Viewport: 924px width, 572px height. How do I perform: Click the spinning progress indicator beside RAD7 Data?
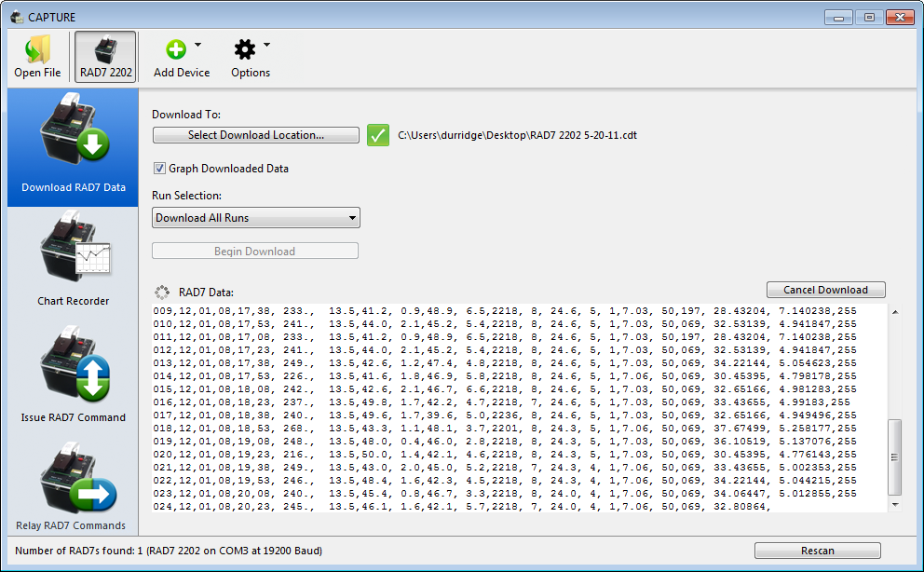[x=162, y=293]
